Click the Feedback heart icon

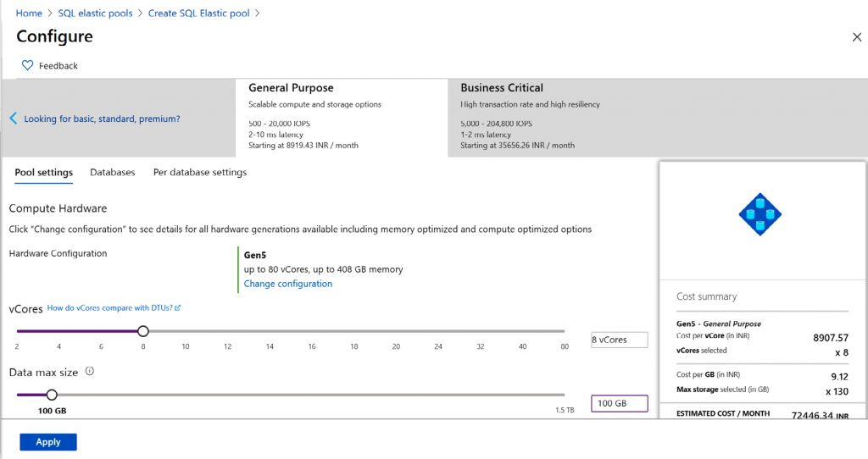pos(27,65)
